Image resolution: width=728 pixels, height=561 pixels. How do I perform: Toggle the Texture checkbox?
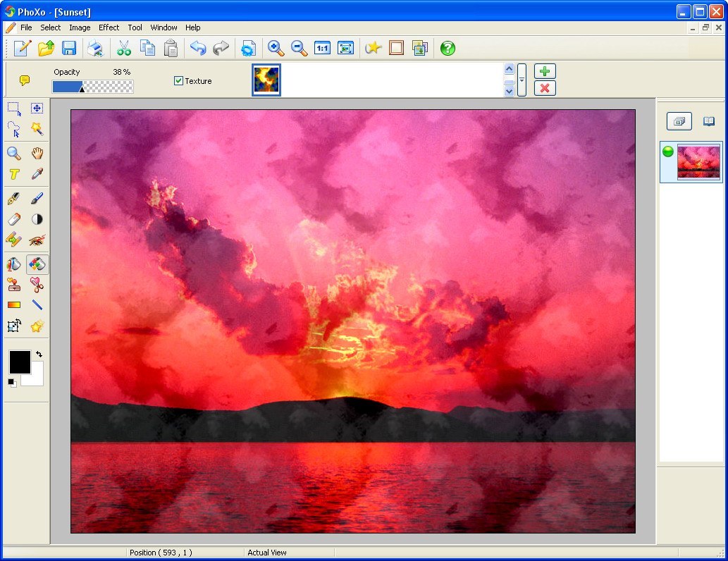coord(178,81)
